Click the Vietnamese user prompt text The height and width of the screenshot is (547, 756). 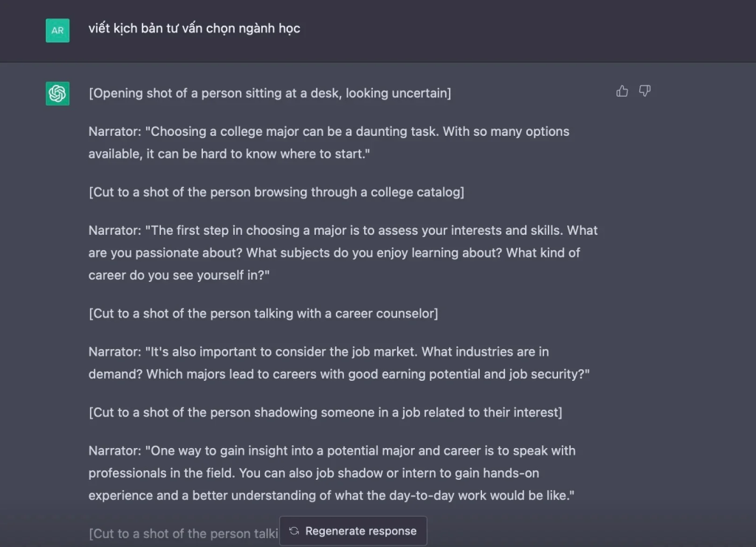[x=194, y=29]
